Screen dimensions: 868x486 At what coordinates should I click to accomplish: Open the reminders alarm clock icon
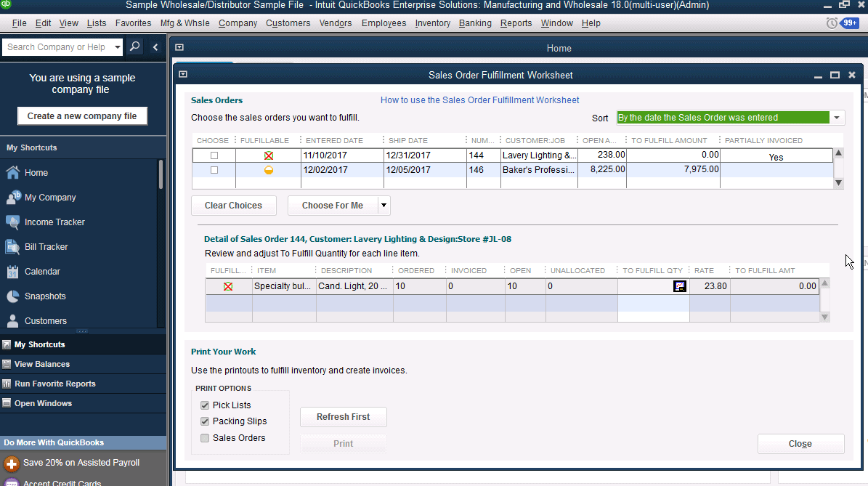832,23
